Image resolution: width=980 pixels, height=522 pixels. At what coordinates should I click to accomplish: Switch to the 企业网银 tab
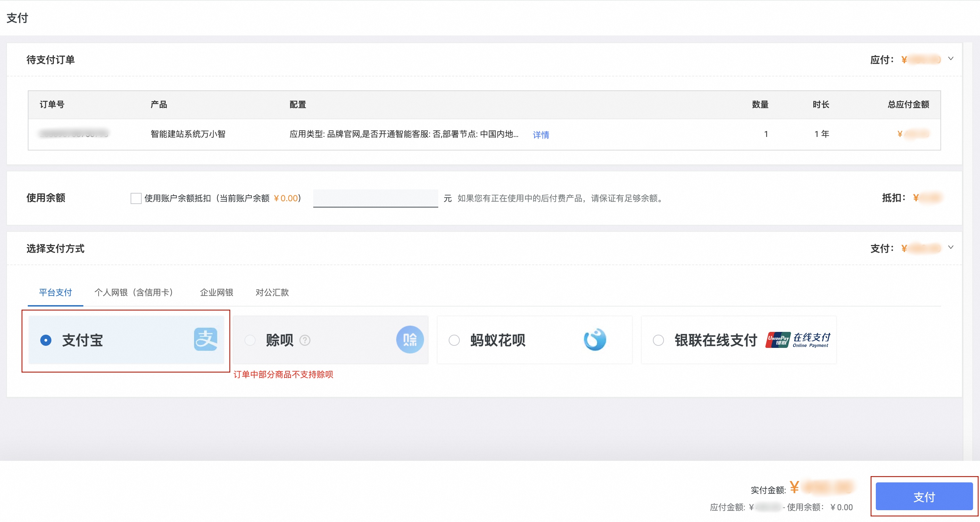216,292
